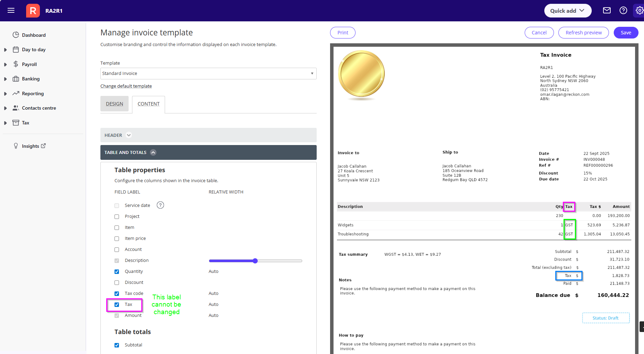This screenshot has width=644, height=354.
Task: Expand the Day to day menu arrow
Action: [x=6, y=50]
